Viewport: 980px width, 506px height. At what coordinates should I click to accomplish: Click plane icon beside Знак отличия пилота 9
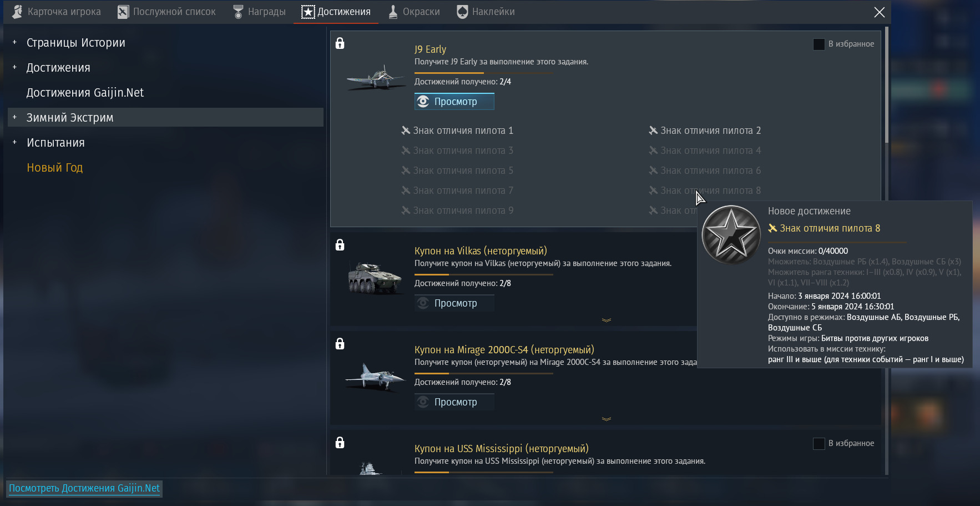click(406, 211)
